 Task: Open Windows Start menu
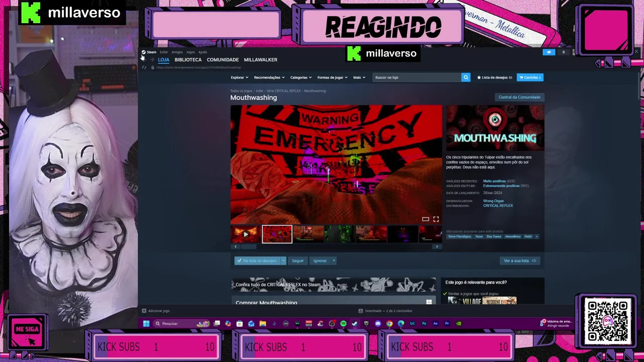coord(146,323)
